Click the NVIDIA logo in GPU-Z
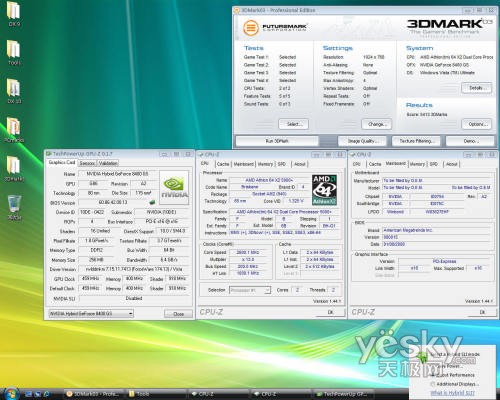Image resolution: width=500 pixels, height=400 pixels. tap(174, 187)
